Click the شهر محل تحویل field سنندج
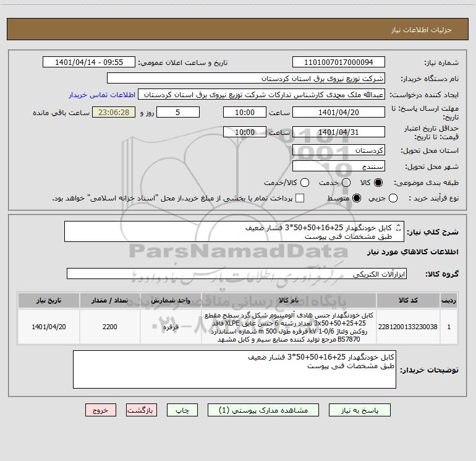 click(x=339, y=166)
